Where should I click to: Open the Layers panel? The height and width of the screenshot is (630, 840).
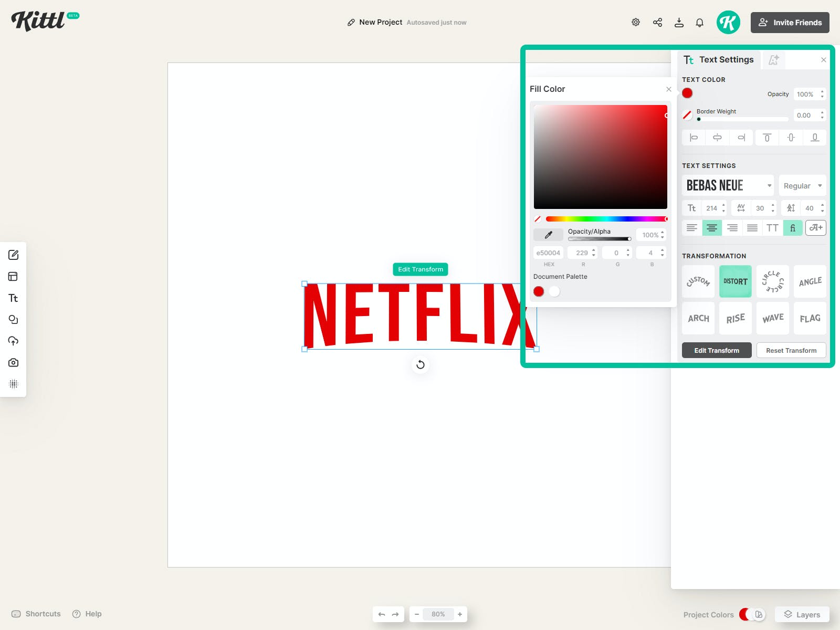(802, 614)
